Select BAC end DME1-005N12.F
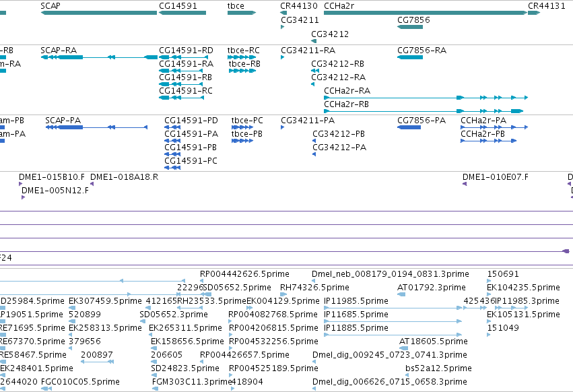Screen dimensions: 573x392 click(55, 191)
